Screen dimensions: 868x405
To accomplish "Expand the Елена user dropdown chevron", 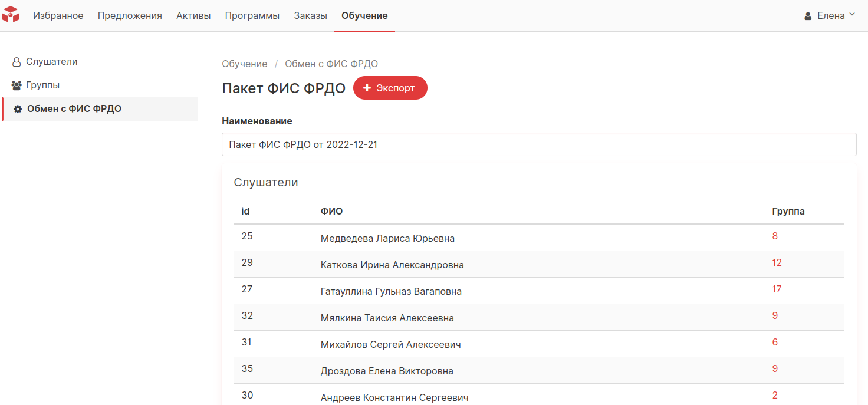I will (x=851, y=15).
